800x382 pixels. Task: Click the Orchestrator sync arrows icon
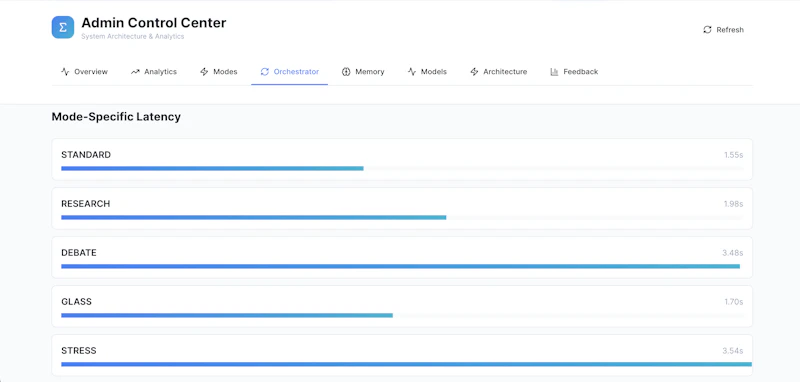[x=264, y=71]
